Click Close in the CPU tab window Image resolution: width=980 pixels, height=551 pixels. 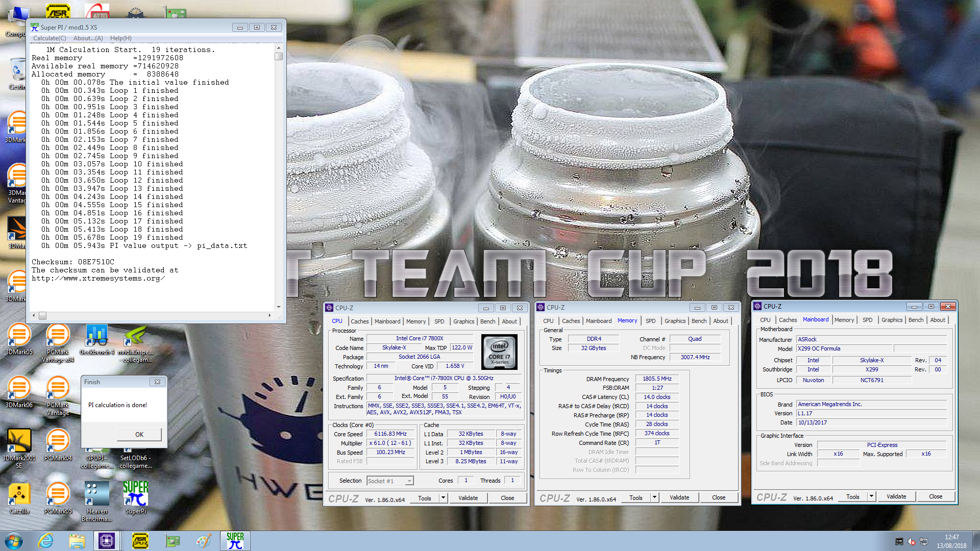[507, 498]
